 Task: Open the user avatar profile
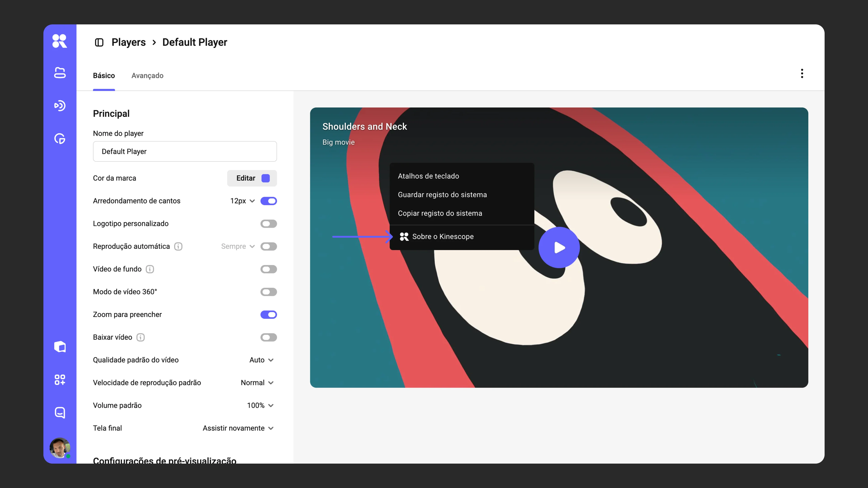pyautogui.click(x=60, y=448)
